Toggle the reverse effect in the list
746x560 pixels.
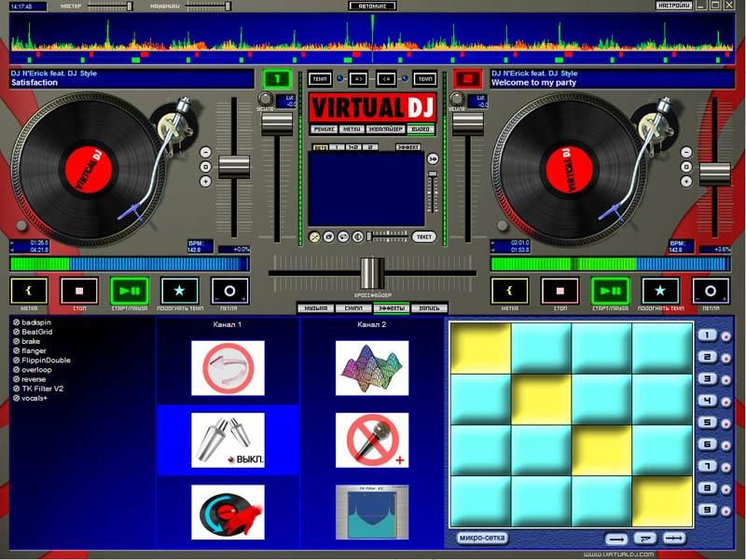(17, 379)
